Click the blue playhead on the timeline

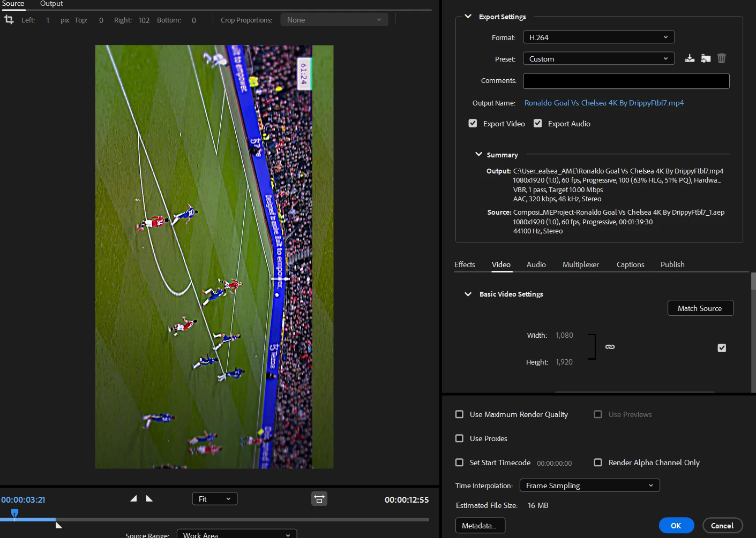click(14, 514)
